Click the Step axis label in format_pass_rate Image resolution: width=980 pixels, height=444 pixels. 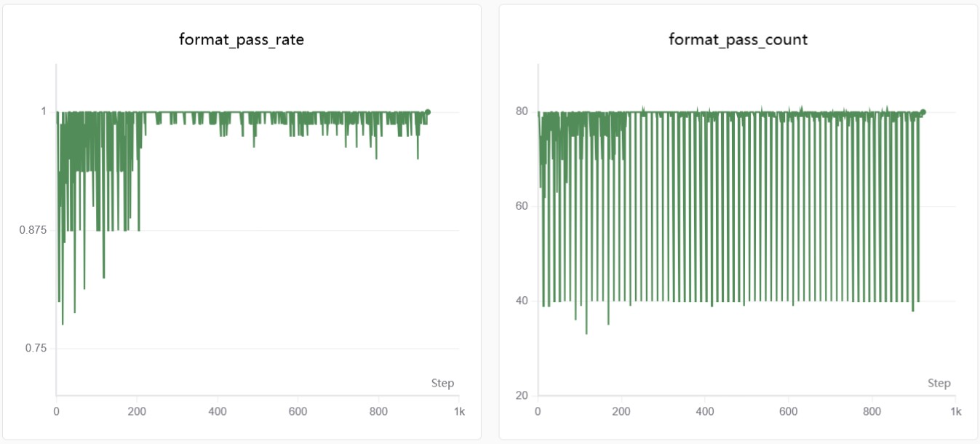(x=442, y=384)
